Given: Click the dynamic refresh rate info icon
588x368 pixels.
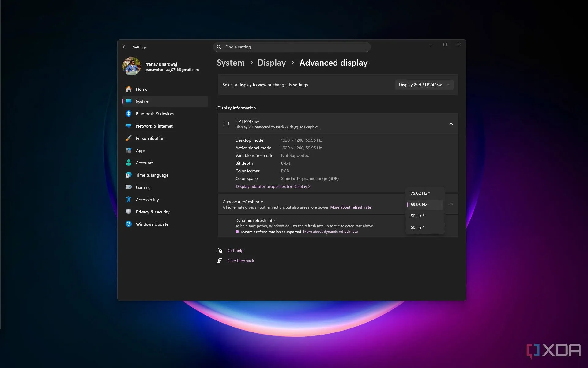Looking at the screenshot, I should [237, 232].
